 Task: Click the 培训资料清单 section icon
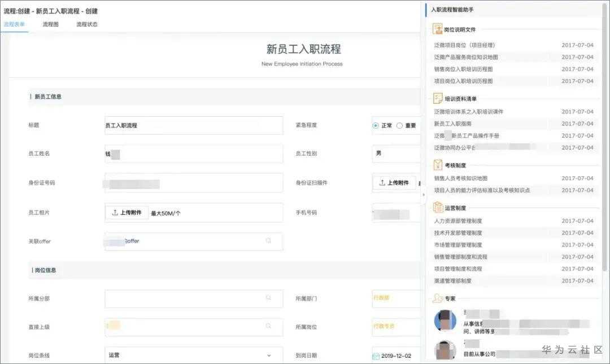point(438,98)
